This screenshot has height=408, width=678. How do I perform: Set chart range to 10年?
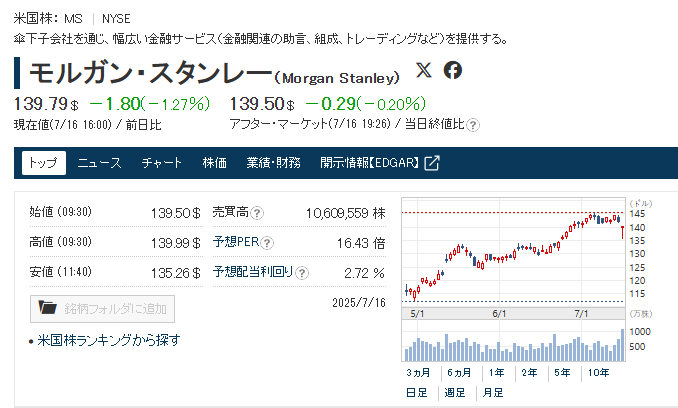598,373
